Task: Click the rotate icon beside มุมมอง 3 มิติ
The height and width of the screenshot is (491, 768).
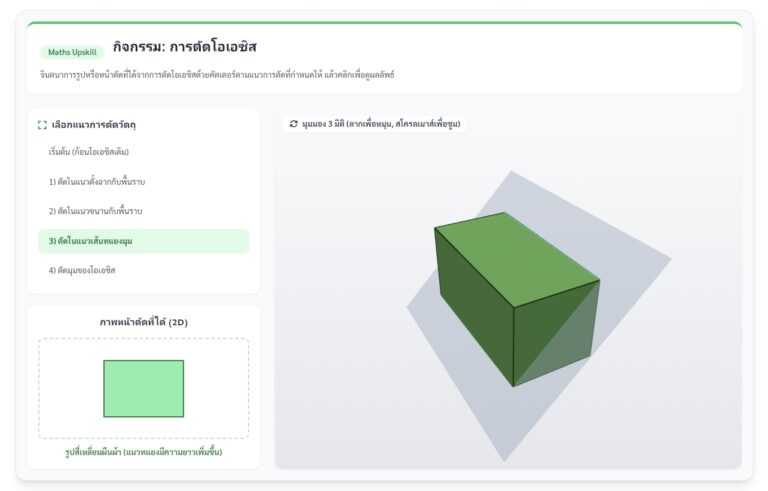Action: point(293,124)
